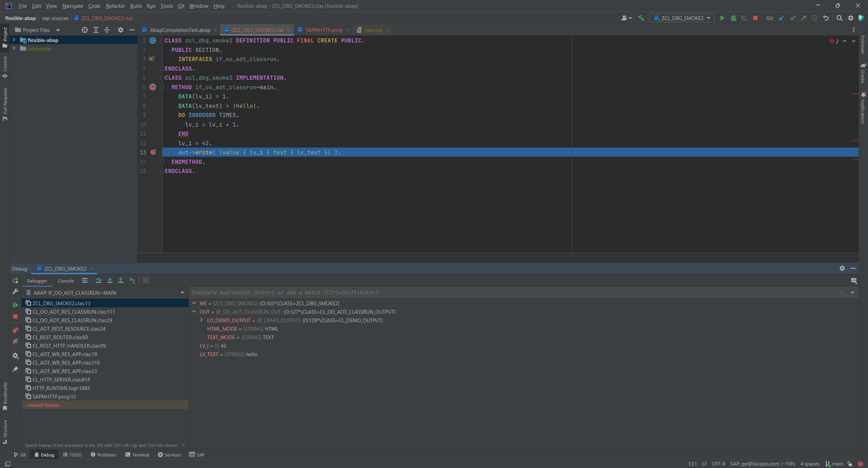Open the Project Files view dropdown

37,30
